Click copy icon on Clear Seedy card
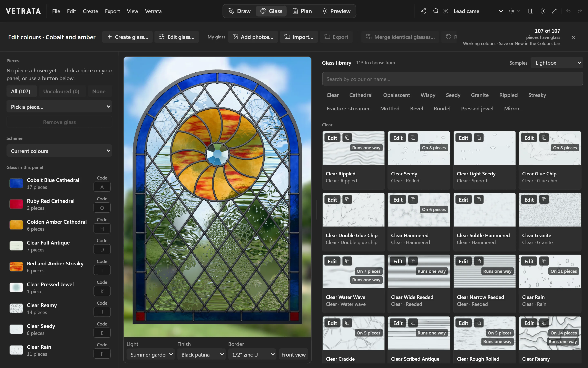Image resolution: width=588 pixels, height=368 pixels. (x=413, y=138)
